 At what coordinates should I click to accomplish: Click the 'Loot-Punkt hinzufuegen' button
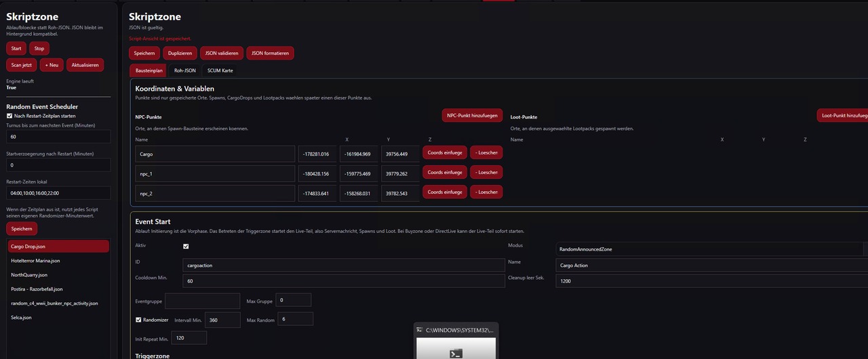pyautogui.click(x=842, y=116)
